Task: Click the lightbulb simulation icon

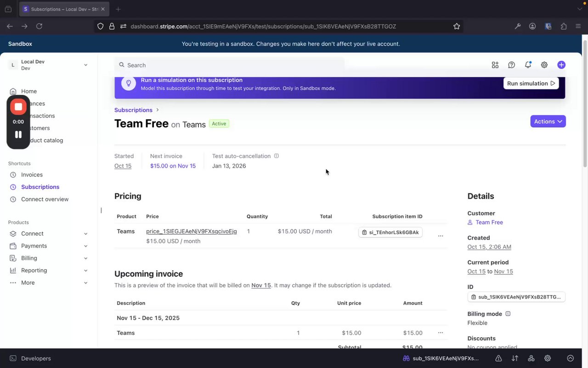Action: [x=129, y=83]
